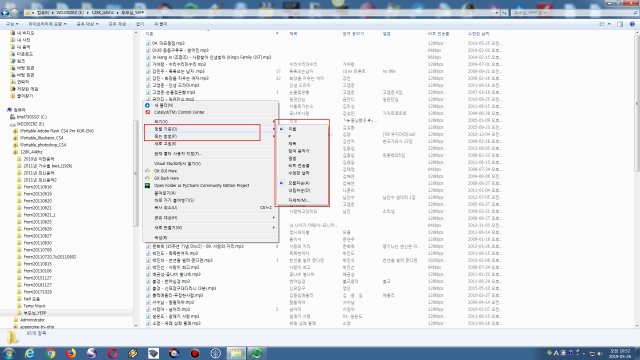Click the PyCharm icon in context menu

(147, 185)
